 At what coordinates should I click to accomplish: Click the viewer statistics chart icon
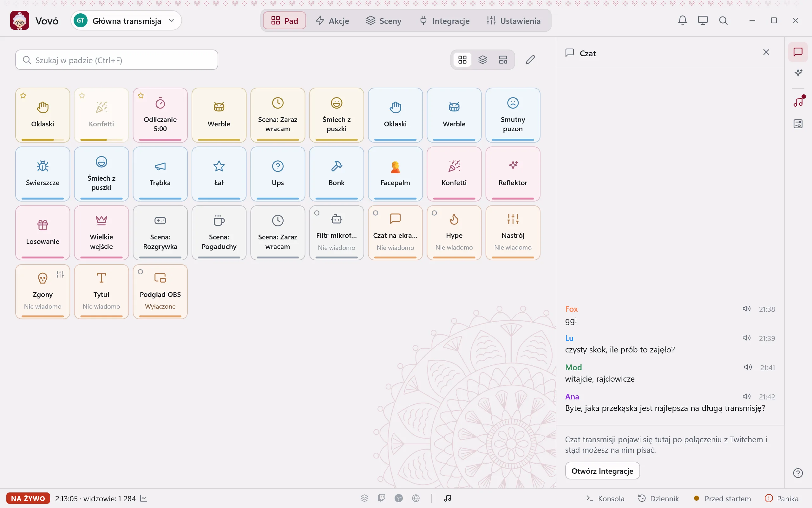click(x=144, y=498)
